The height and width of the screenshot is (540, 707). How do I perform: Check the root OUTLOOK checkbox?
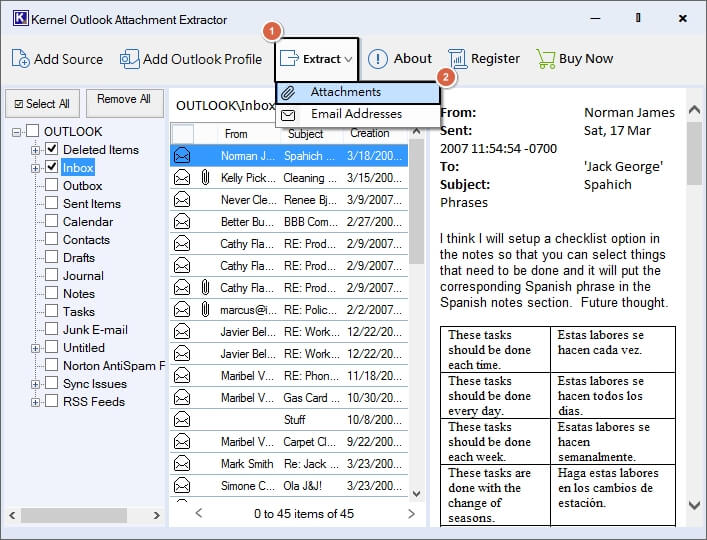click(x=32, y=131)
